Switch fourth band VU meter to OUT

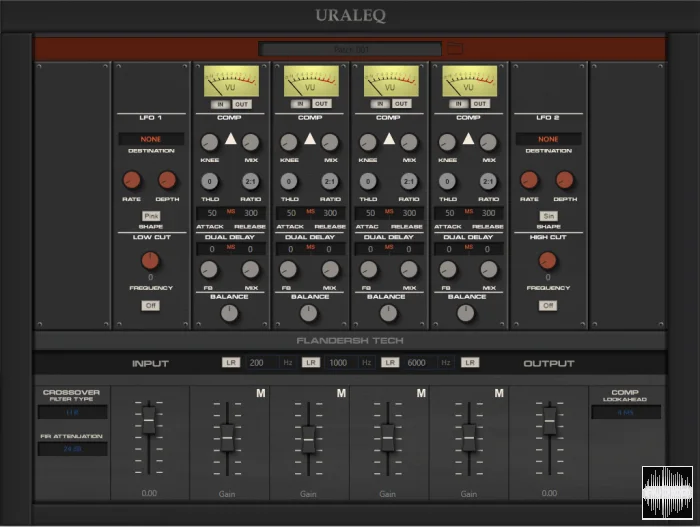[x=480, y=104]
